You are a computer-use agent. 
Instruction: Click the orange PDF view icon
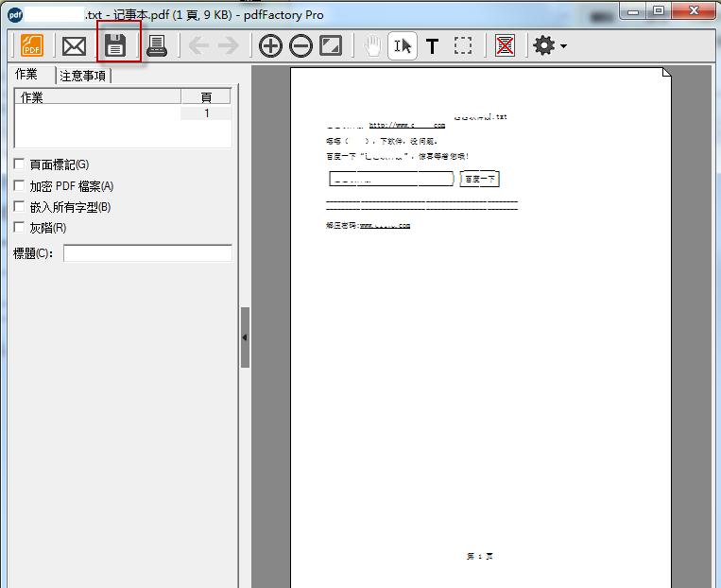(32, 45)
